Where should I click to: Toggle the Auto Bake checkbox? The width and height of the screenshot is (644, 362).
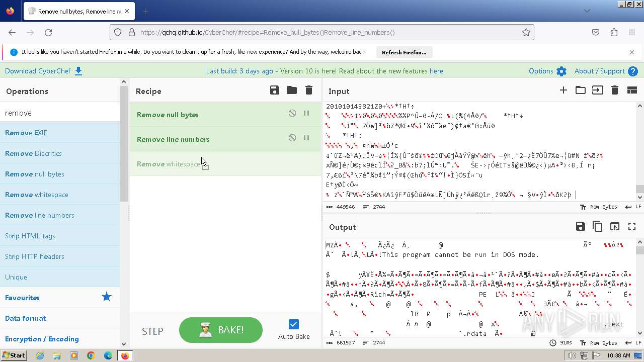point(294,324)
